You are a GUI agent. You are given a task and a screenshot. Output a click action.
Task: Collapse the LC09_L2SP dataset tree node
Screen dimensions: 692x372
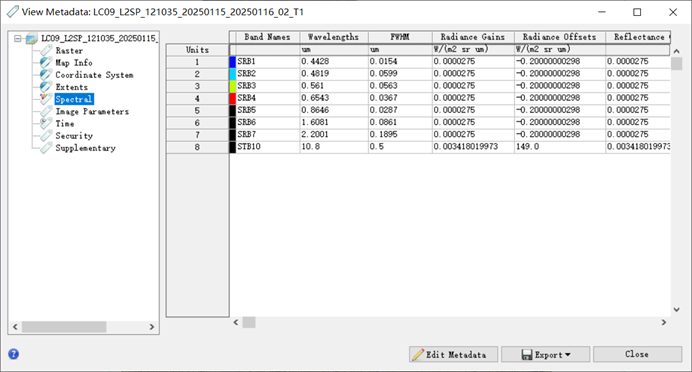(x=17, y=38)
